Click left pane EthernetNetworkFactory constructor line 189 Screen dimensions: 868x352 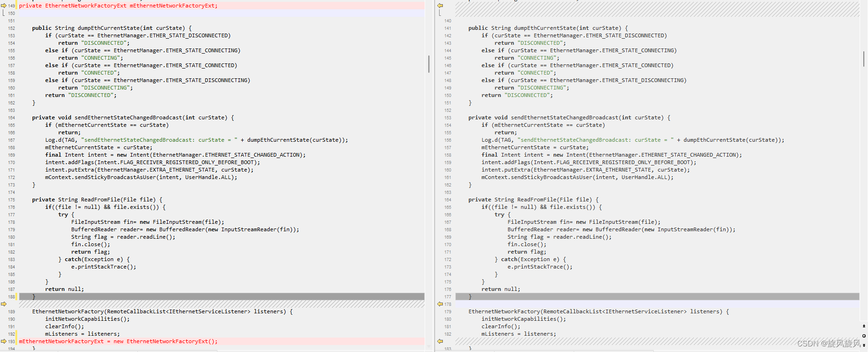point(163,311)
